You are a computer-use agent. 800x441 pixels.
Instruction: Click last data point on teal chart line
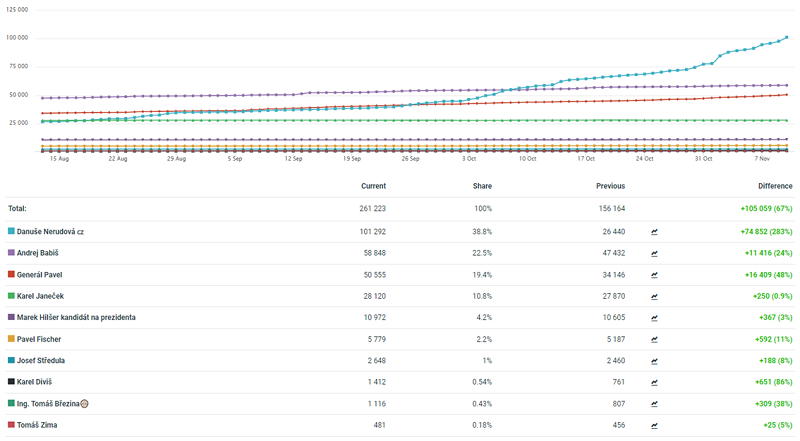tap(787, 37)
